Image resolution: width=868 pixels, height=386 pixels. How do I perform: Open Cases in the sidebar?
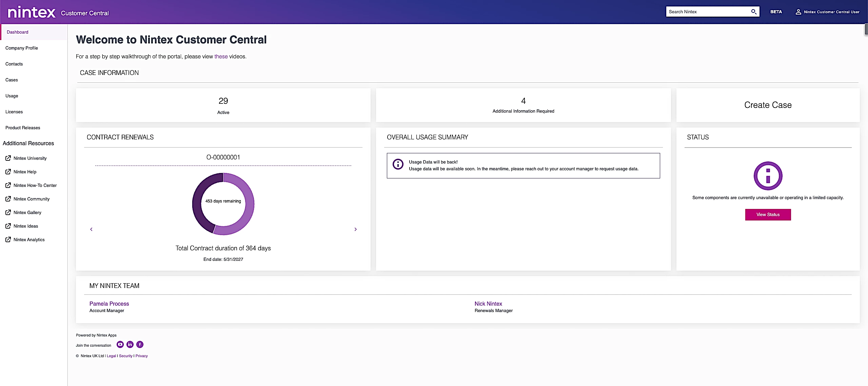click(12, 80)
